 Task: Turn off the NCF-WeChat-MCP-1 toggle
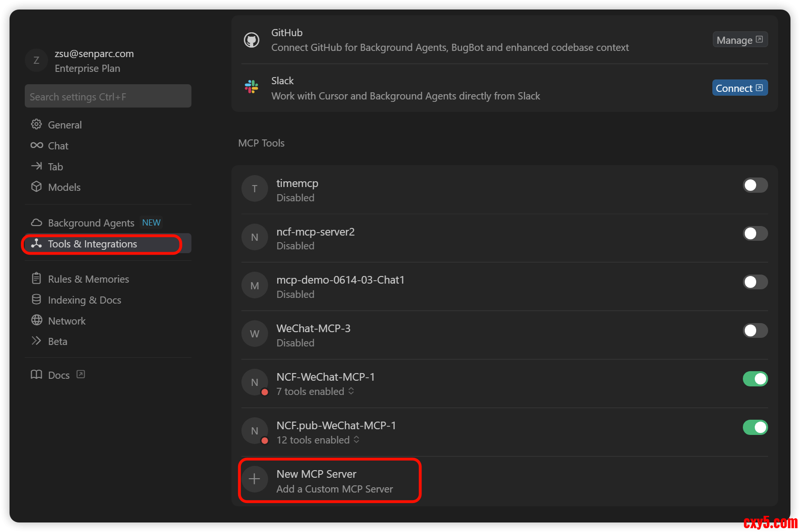pos(755,379)
